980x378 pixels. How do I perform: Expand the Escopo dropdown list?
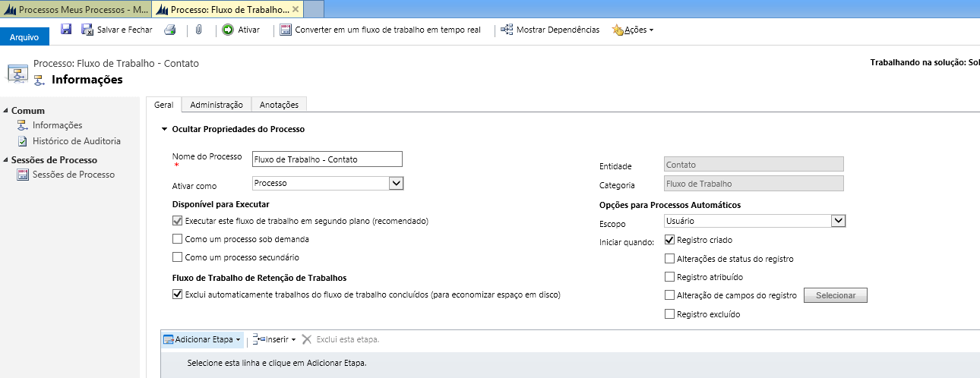pos(838,221)
